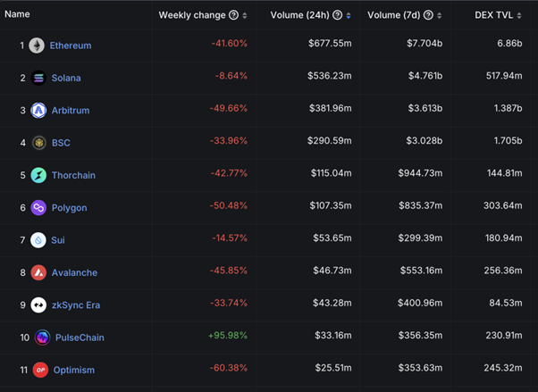
Task: Select Arbitrum 7d volume $3.613b
Action: (x=425, y=108)
